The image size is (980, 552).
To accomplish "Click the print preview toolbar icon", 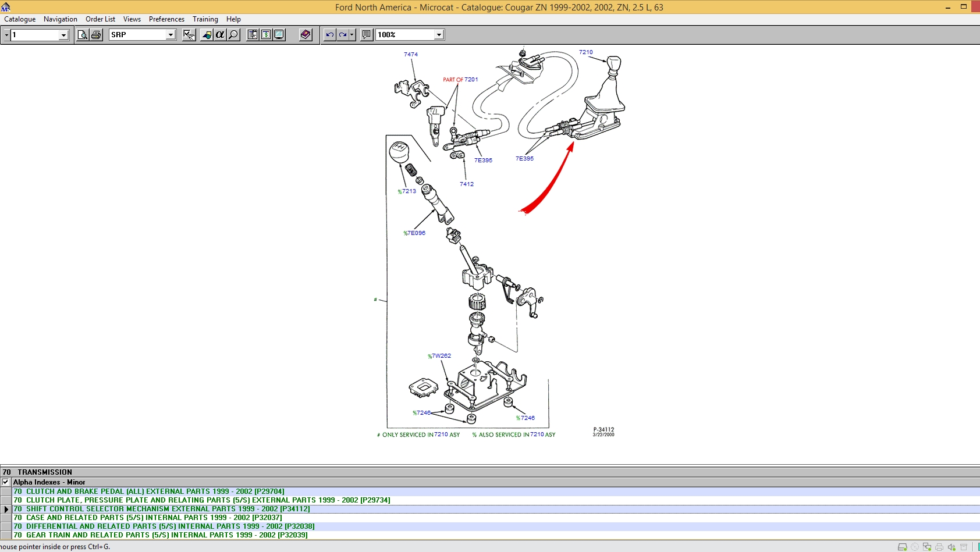I will click(x=83, y=35).
